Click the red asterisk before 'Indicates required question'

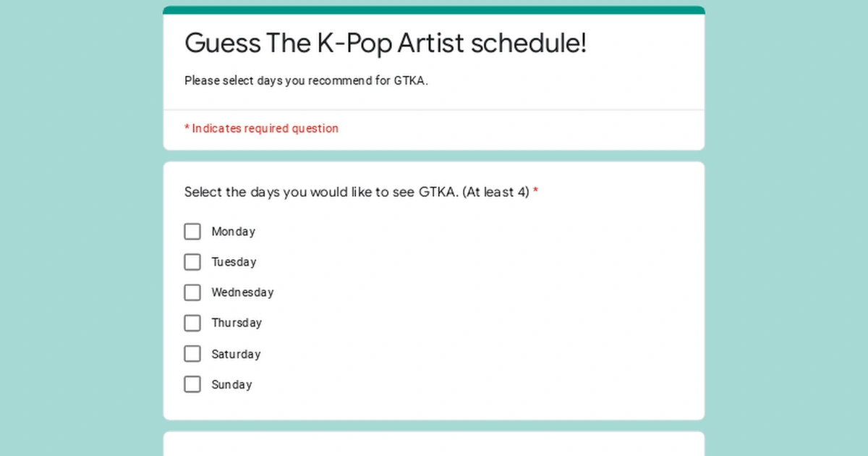(187, 129)
